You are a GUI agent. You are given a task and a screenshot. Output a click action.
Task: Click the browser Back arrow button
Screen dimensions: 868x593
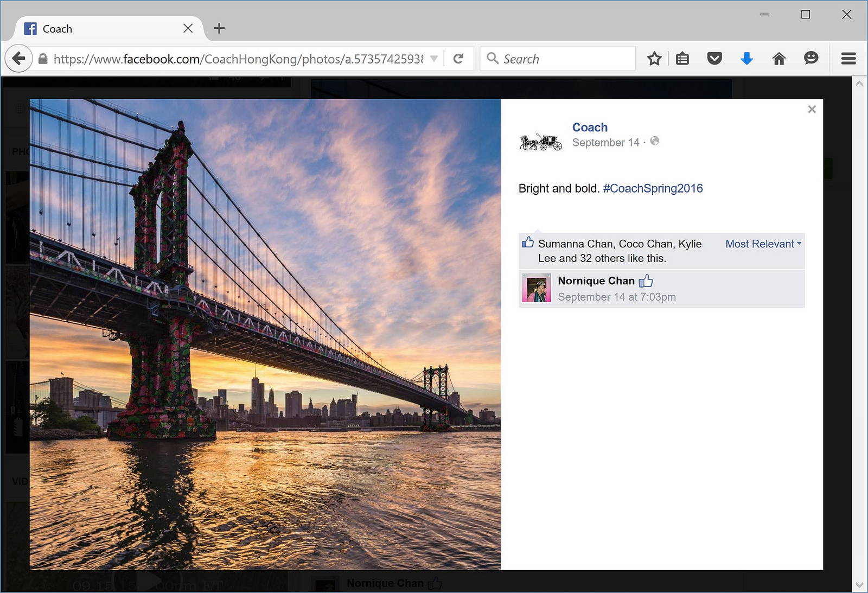pyautogui.click(x=18, y=59)
